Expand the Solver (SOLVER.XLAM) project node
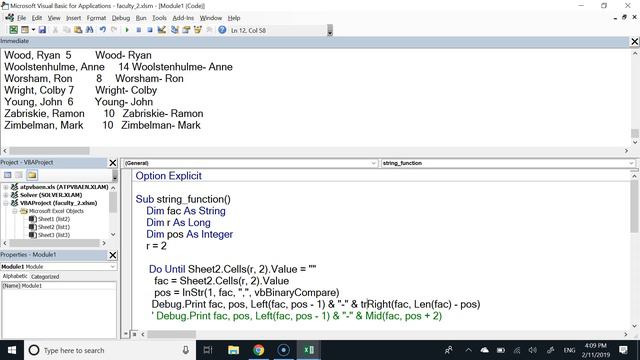This screenshot has width=640, height=360. tap(6, 195)
